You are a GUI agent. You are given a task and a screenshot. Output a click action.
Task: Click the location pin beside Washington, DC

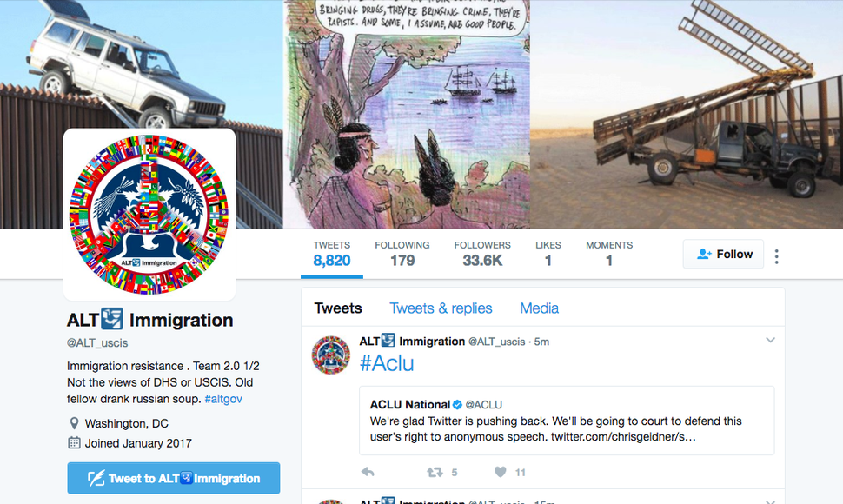click(74, 423)
